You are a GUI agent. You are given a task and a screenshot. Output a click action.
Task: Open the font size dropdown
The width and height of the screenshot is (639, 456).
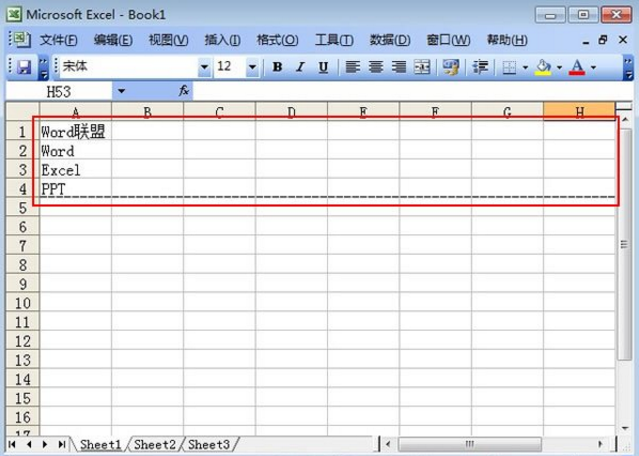252,67
